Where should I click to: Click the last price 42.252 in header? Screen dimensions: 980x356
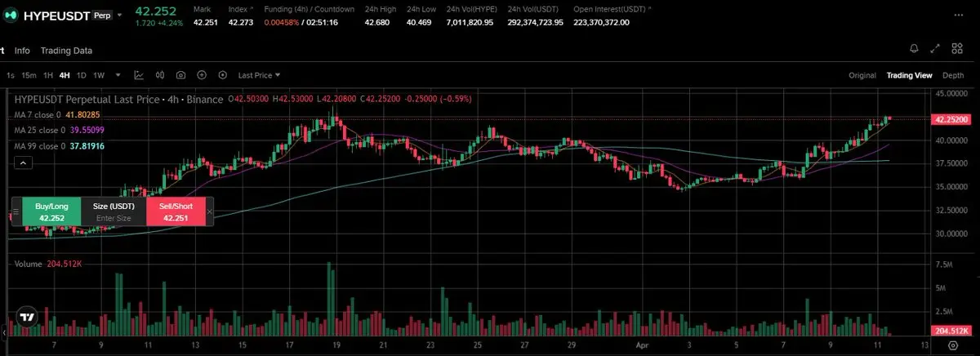[x=154, y=11]
